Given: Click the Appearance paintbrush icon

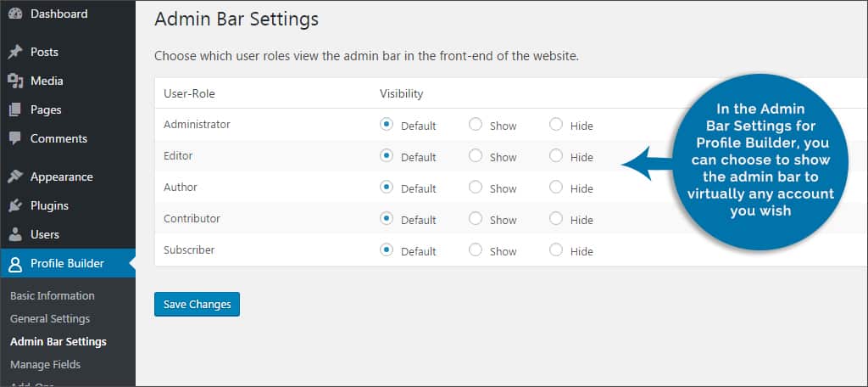Looking at the screenshot, I should click(15, 177).
